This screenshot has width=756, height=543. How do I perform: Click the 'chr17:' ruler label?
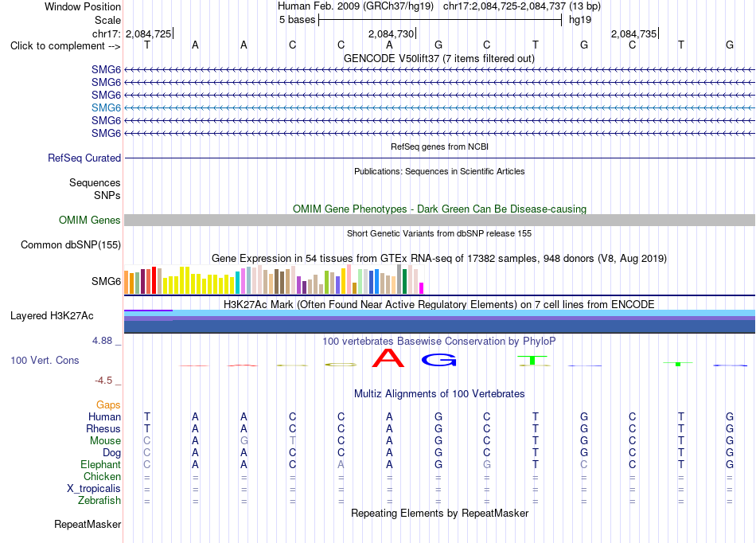tap(107, 33)
